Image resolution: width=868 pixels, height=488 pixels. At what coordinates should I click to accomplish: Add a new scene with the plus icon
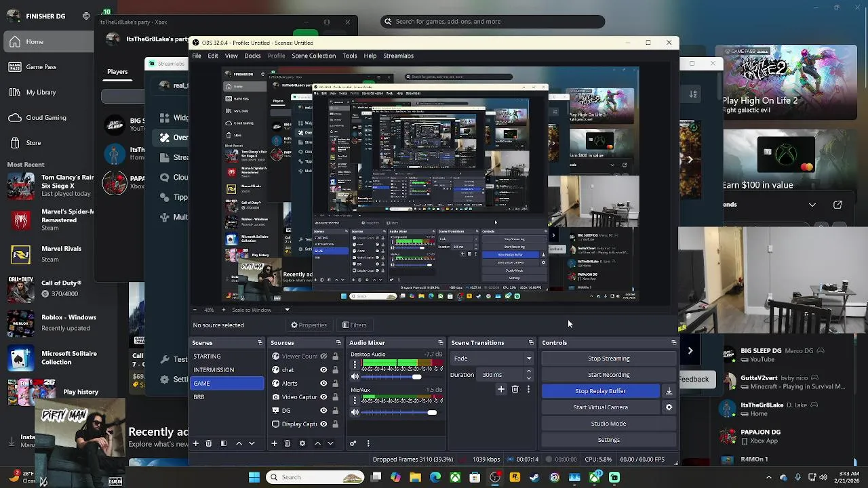click(196, 443)
